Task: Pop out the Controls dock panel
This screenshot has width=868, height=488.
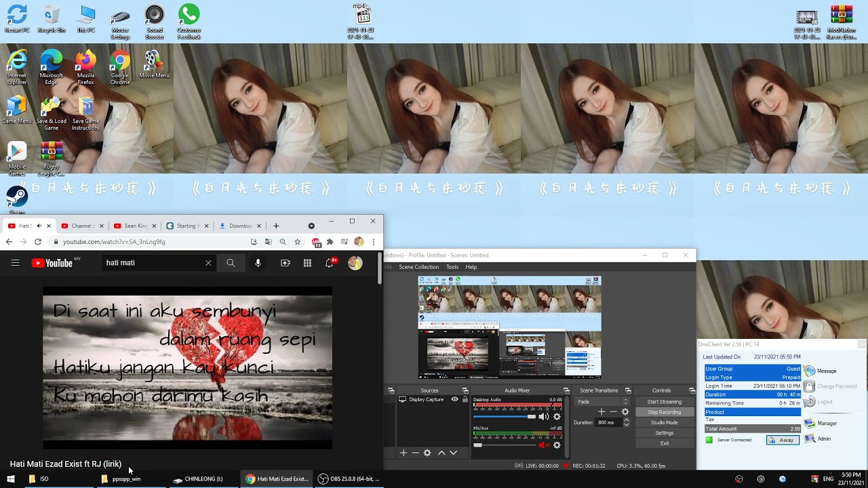Action: tap(692, 390)
